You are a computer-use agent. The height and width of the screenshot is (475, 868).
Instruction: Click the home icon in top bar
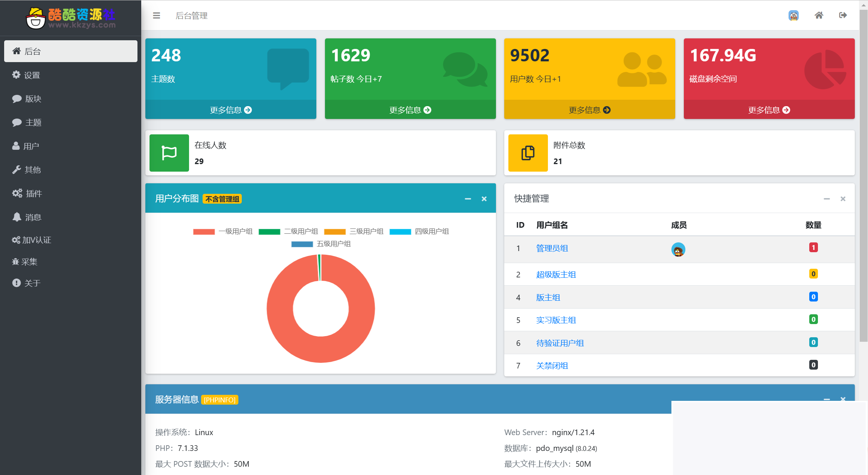[819, 15]
